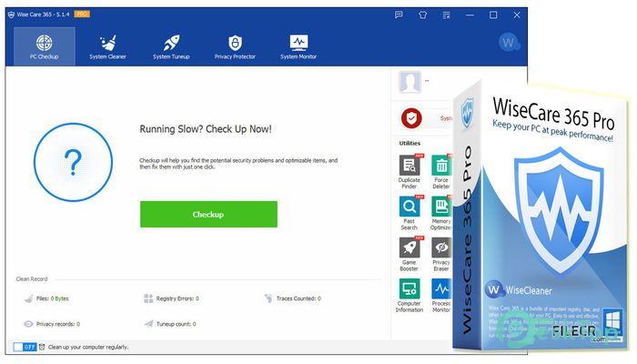
Task: Minimize the Wise Care 365 window
Action: (470, 15)
